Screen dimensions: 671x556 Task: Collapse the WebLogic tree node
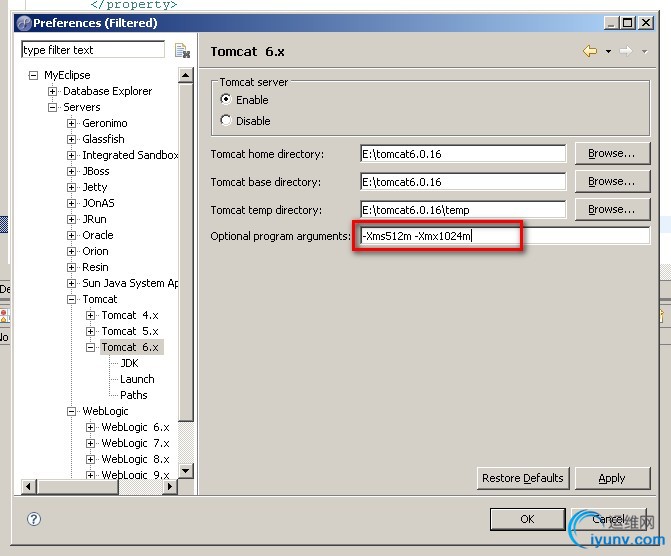pos(71,411)
